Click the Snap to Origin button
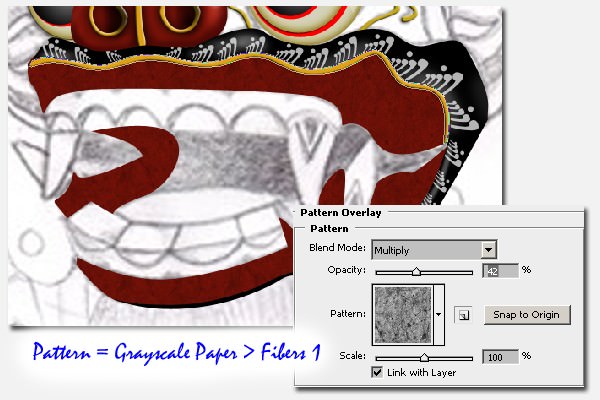This screenshot has width=600, height=400. [x=527, y=315]
